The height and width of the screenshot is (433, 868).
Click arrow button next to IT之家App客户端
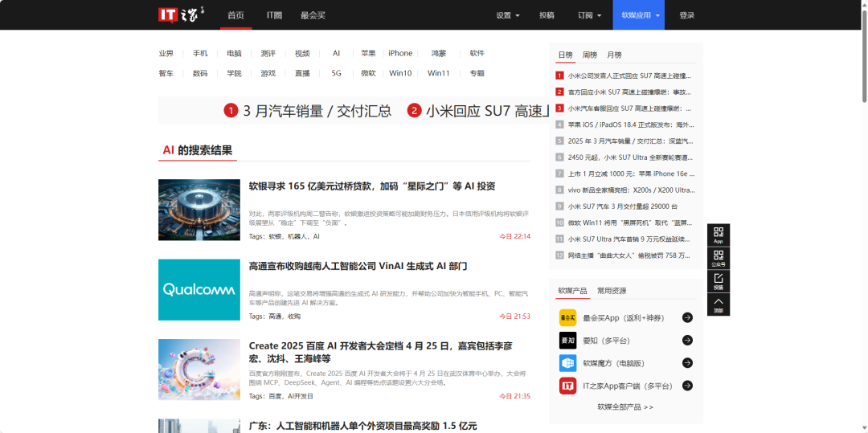point(687,386)
